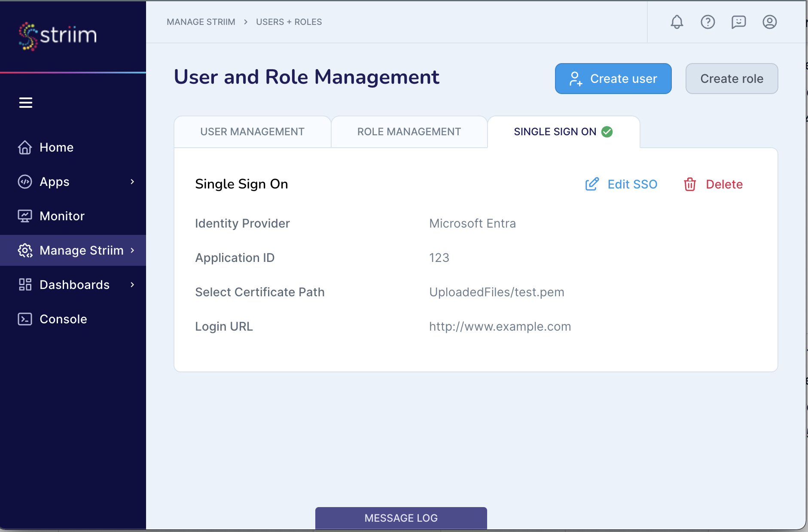Open the feedback chat icon

[739, 22]
